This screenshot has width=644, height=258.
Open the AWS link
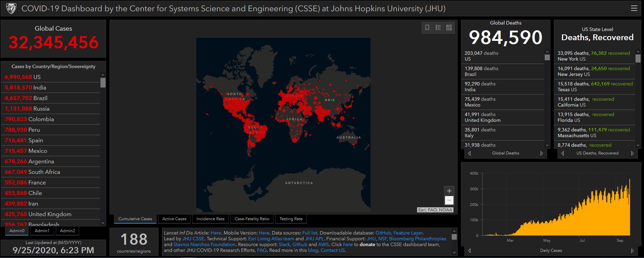(323, 244)
